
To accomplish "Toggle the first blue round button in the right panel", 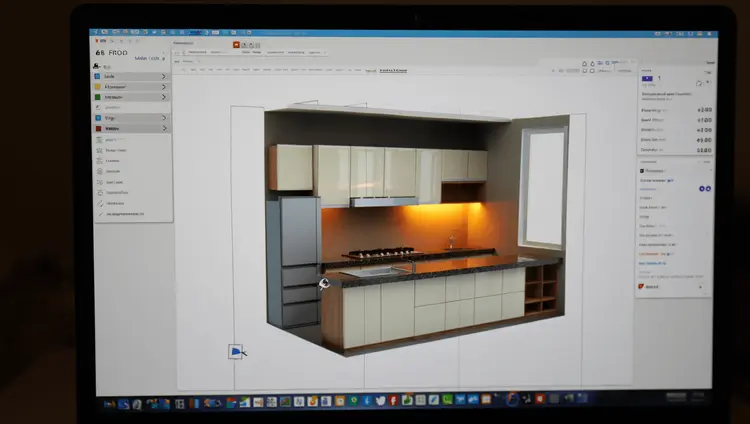I will tap(701, 188).
